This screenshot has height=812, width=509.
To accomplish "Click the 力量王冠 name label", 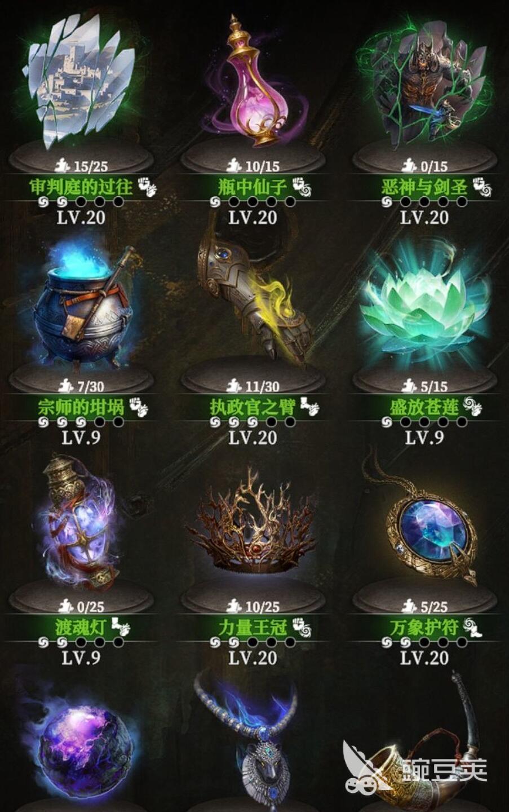I will click(253, 628).
